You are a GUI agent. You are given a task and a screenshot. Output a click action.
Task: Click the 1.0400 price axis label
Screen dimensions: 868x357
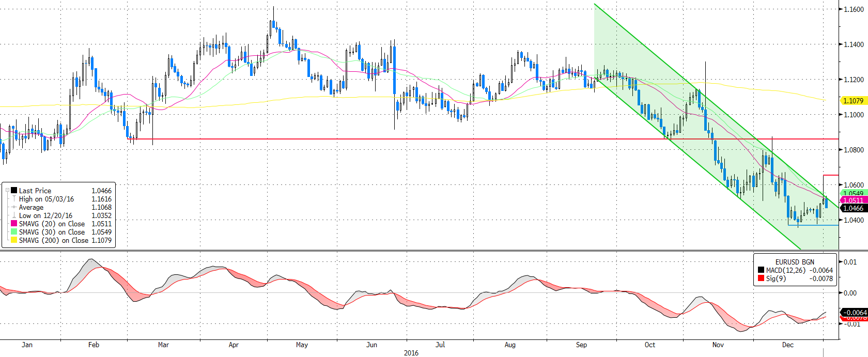[854, 220]
